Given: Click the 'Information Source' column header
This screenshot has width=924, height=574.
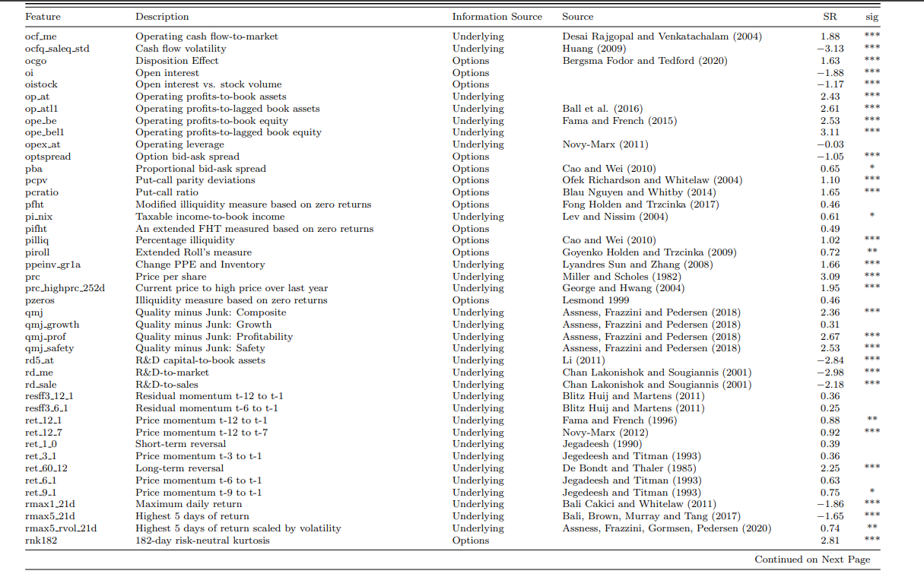Looking at the screenshot, I should (497, 17).
